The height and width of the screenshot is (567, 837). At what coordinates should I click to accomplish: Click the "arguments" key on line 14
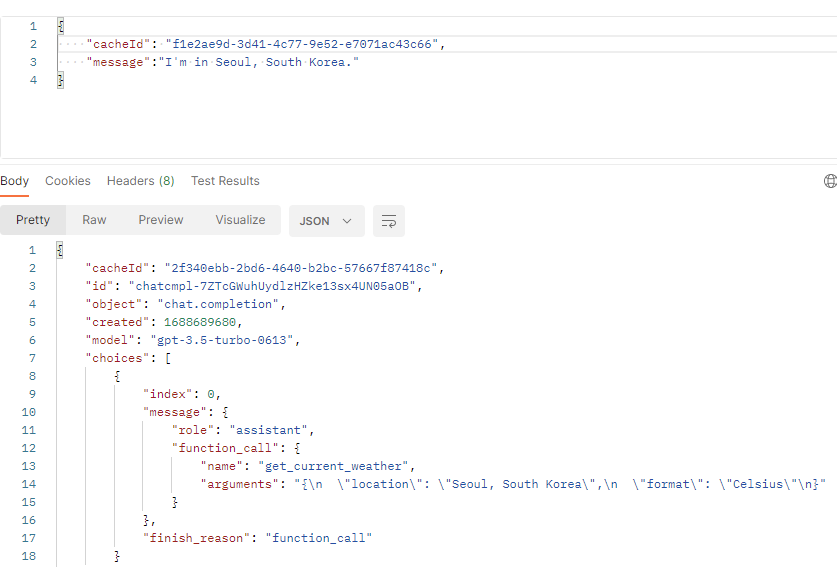[239, 484]
